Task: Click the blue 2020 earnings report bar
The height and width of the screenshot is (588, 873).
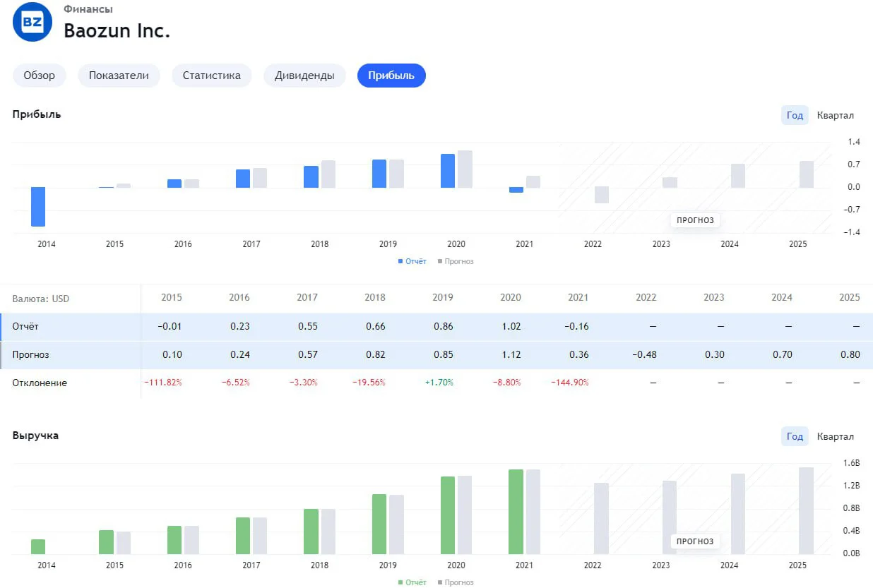Action: point(448,171)
